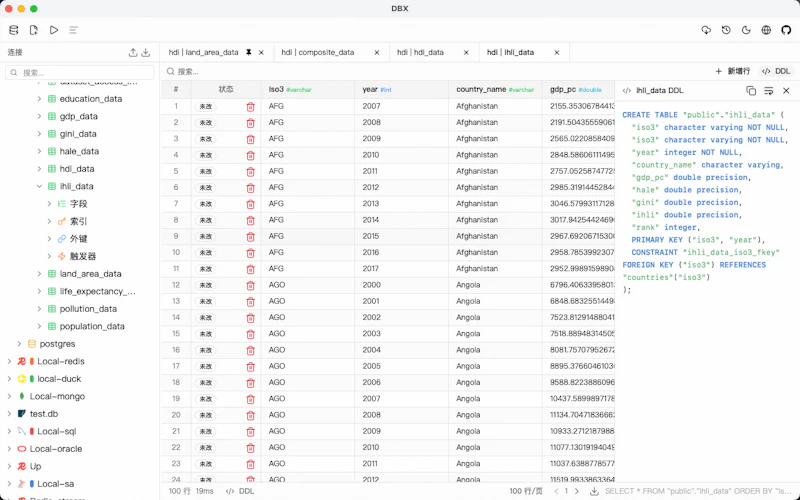Switch to hdi | land_area_data tab
Image resolution: width=800 pixels, height=500 pixels.
pyautogui.click(x=204, y=52)
